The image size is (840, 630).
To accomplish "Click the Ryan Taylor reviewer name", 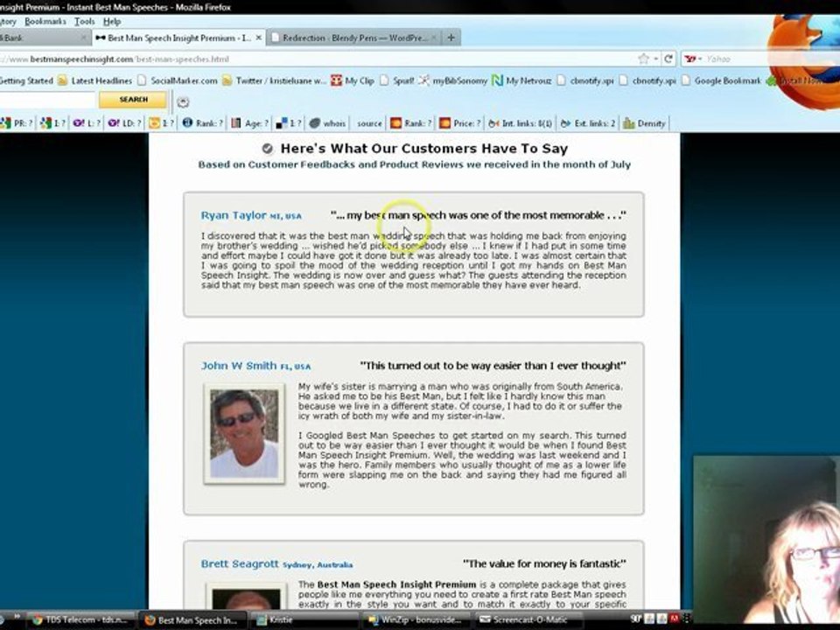I will tap(234, 215).
